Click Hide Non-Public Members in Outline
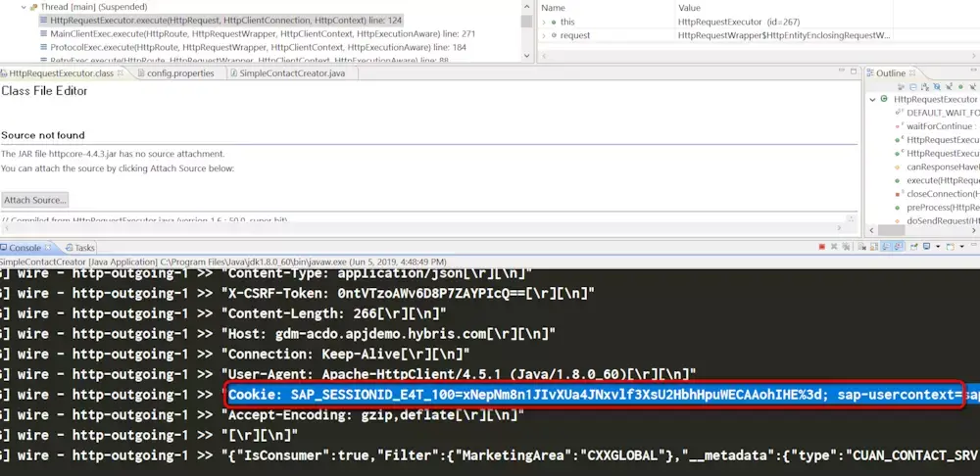 point(960,87)
